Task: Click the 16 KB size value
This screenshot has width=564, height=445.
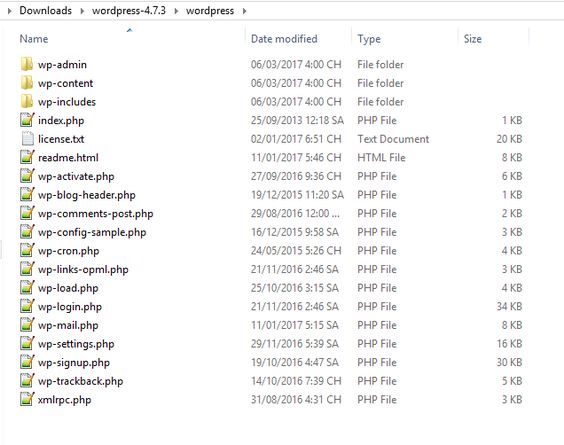Action: click(x=509, y=344)
